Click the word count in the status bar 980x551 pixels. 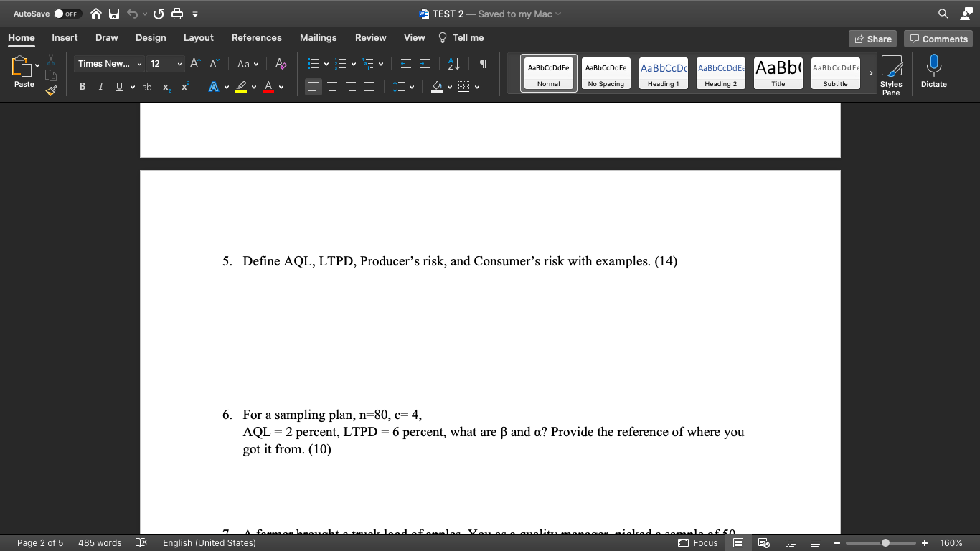click(x=100, y=543)
